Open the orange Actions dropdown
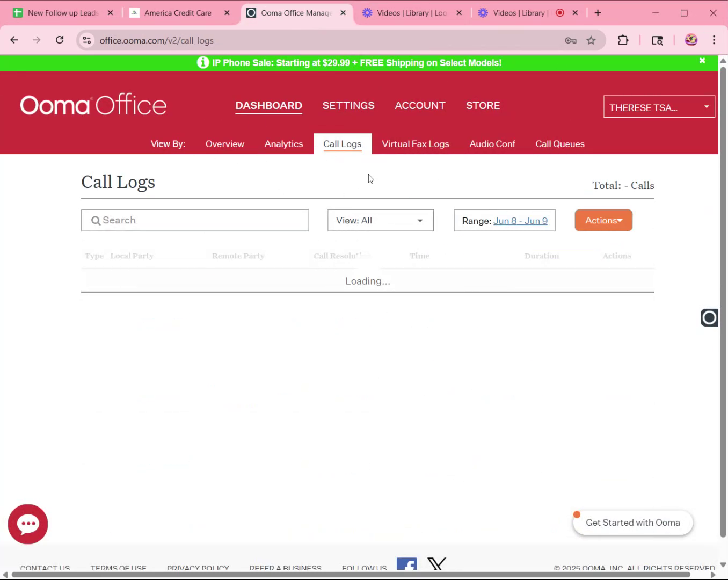The height and width of the screenshot is (580, 728). [603, 221]
